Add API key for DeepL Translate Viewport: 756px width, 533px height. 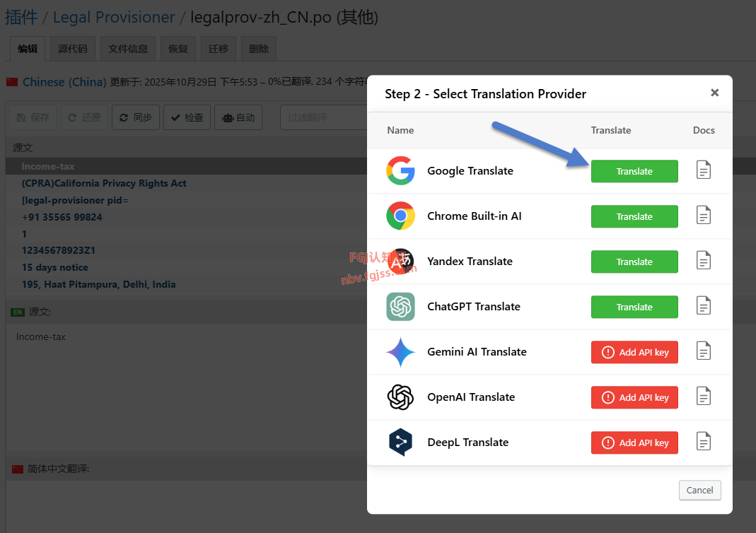(x=634, y=443)
